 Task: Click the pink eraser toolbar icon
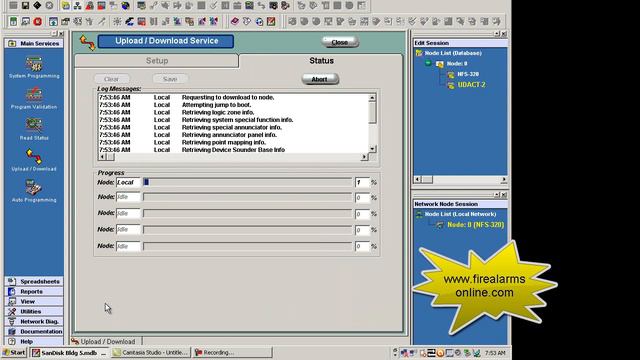pyautogui.click(x=235, y=21)
